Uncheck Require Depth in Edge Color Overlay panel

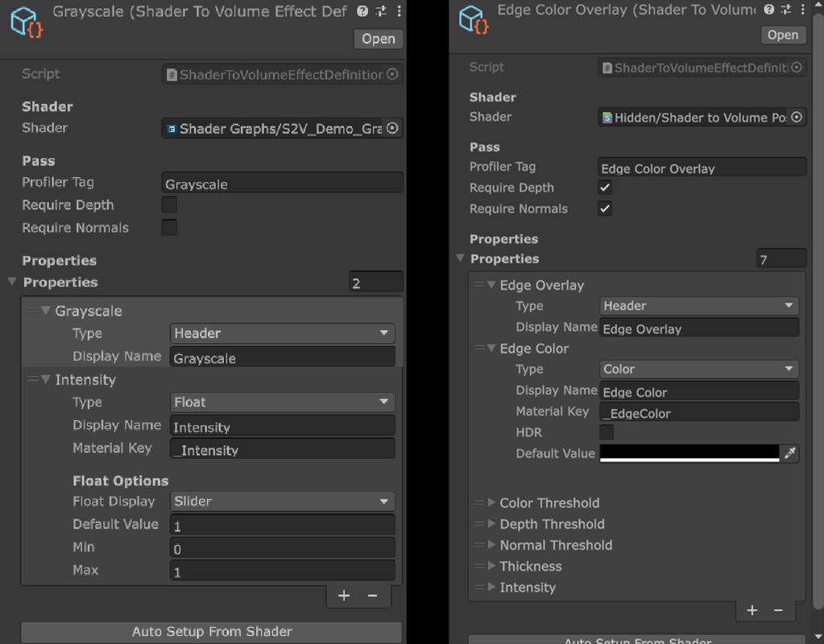605,188
